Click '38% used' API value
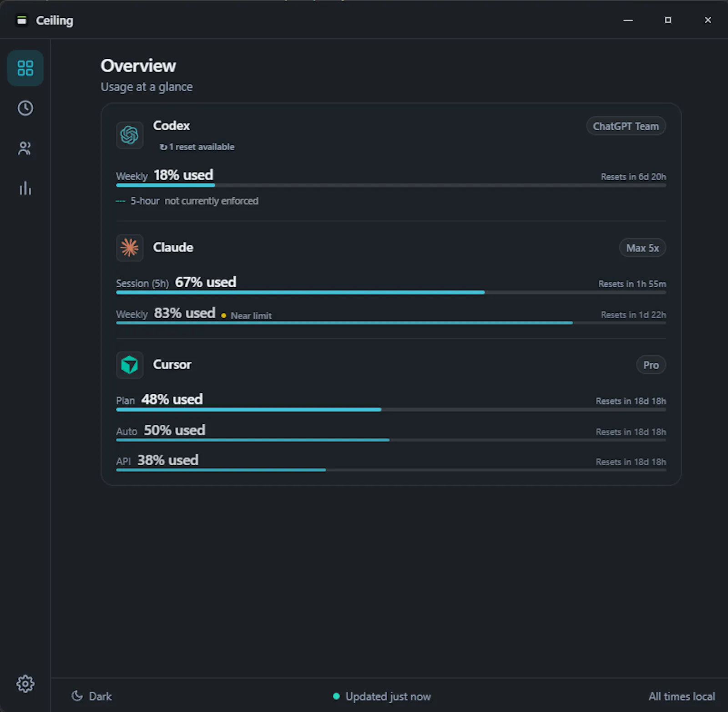This screenshot has width=728, height=712. click(x=168, y=460)
